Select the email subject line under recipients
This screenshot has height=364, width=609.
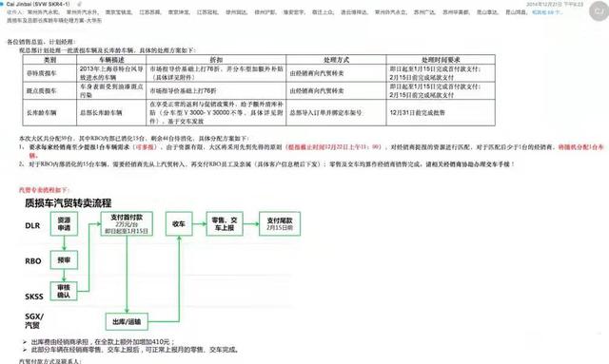(54, 20)
